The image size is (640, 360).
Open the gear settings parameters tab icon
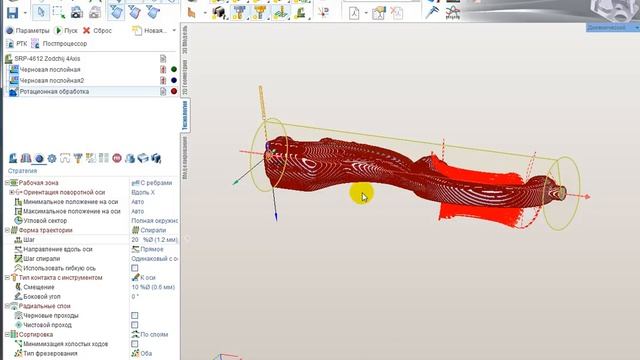(52, 158)
